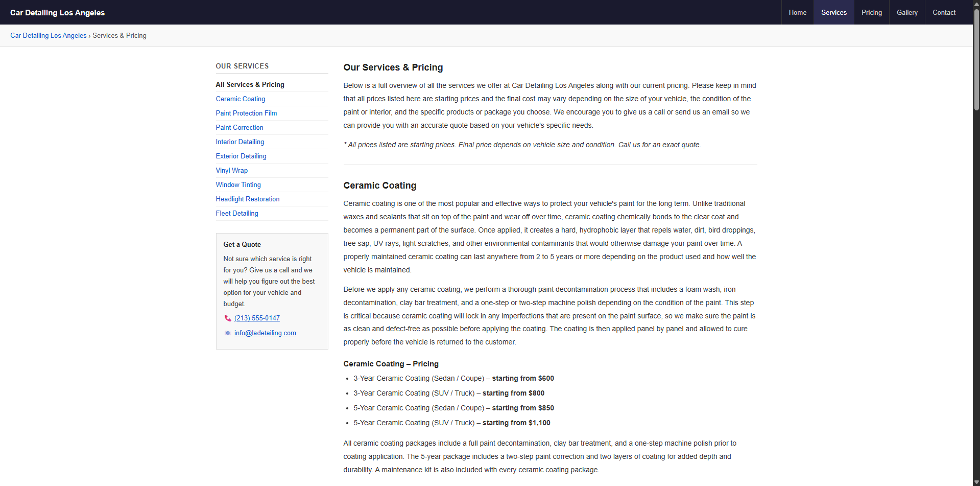
Task: Open Paint Protection Film sidebar link
Action: click(x=246, y=113)
